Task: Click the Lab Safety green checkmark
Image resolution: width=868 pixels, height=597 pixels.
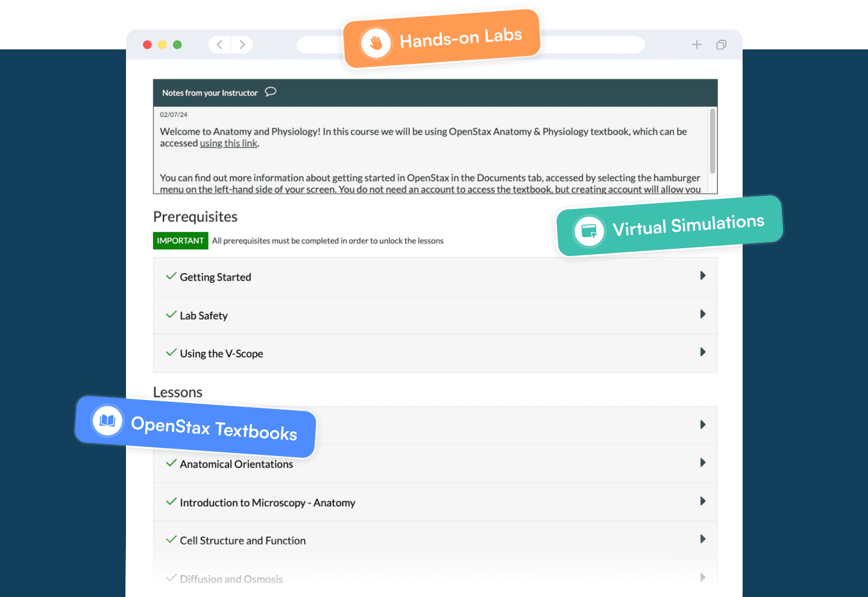Action: (x=171, y=314)
